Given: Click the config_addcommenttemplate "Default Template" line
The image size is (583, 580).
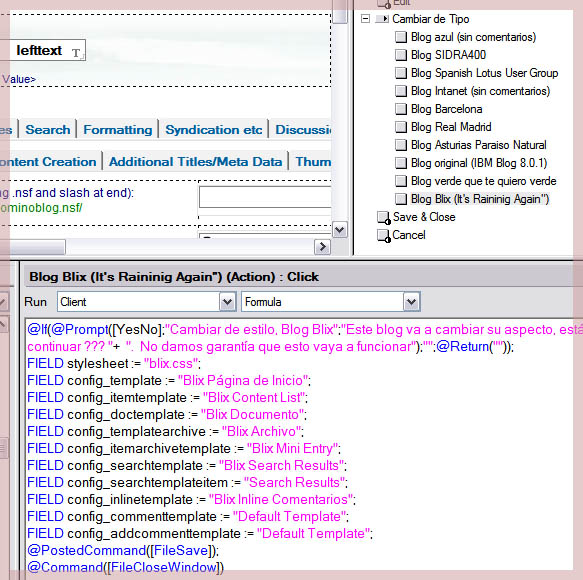Looking at the screenshot, I should tap(200, 534).
